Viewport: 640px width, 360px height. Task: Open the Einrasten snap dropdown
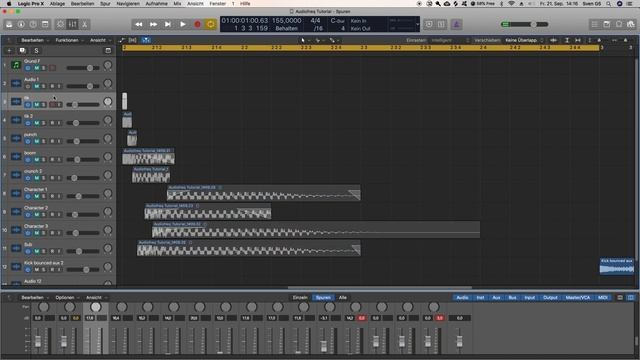449,40
